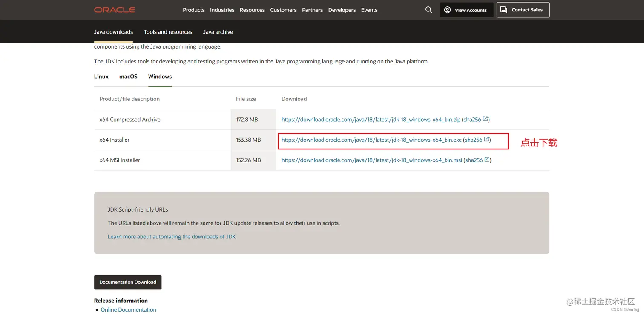Click the Oracle logo
This screenshot has width=644, height=315.
pos(115,10)
